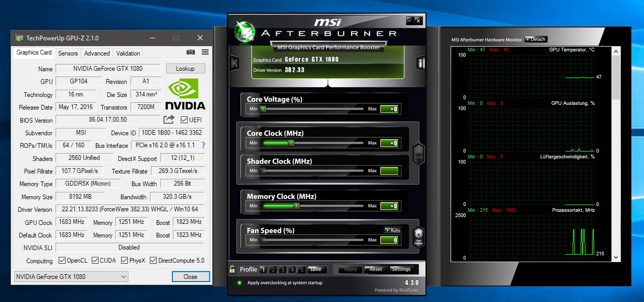Viewport: 644px width, 302px height.
Task: Click Detach on the Hardware Monitor
Action: tap(536, 39)
